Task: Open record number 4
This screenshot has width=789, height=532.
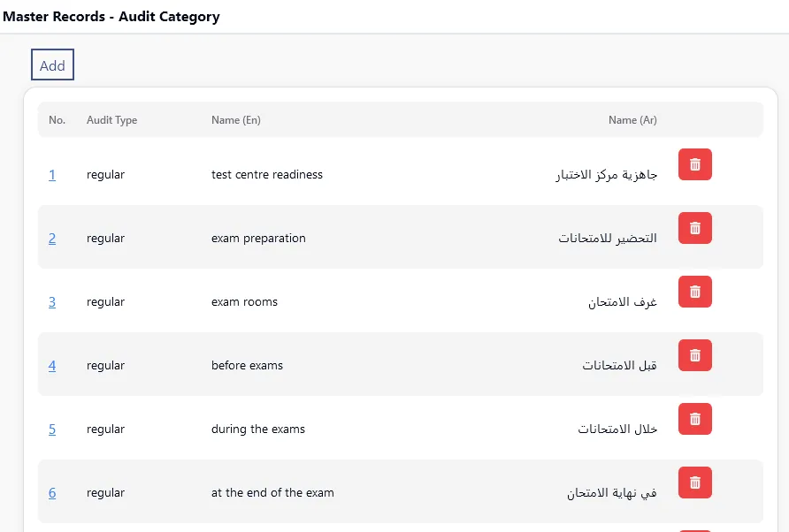Action: [51, 366]
